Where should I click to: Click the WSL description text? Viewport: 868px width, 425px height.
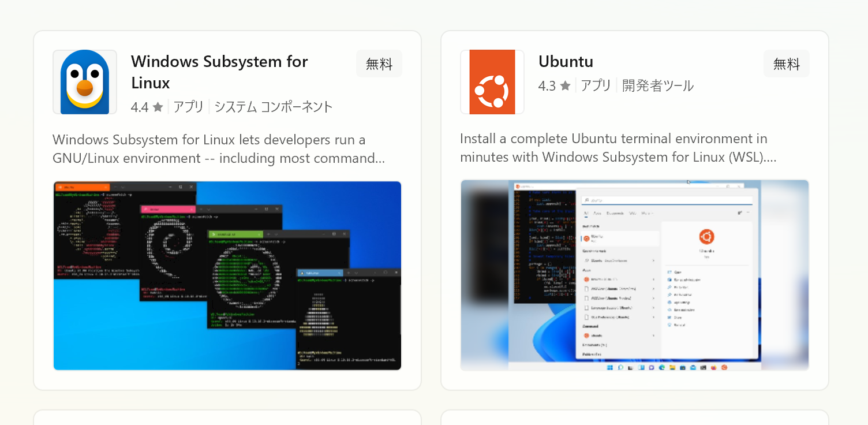218,149
